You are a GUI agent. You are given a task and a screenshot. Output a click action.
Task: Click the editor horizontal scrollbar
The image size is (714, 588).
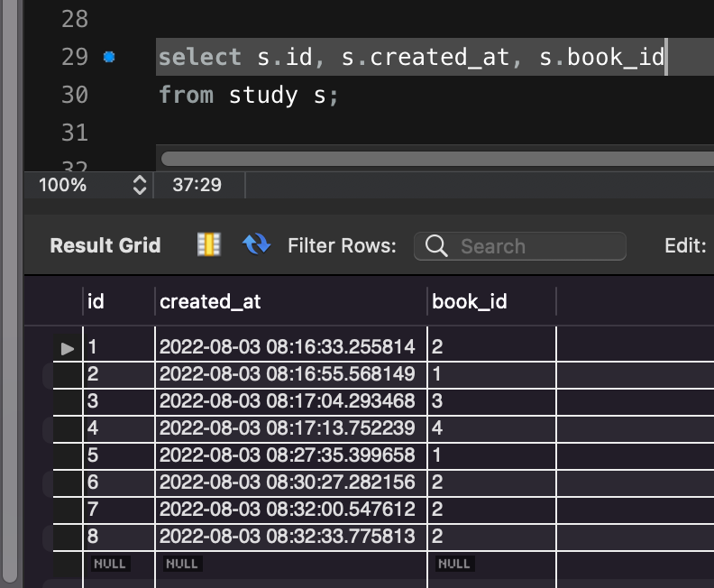(437, 159)
